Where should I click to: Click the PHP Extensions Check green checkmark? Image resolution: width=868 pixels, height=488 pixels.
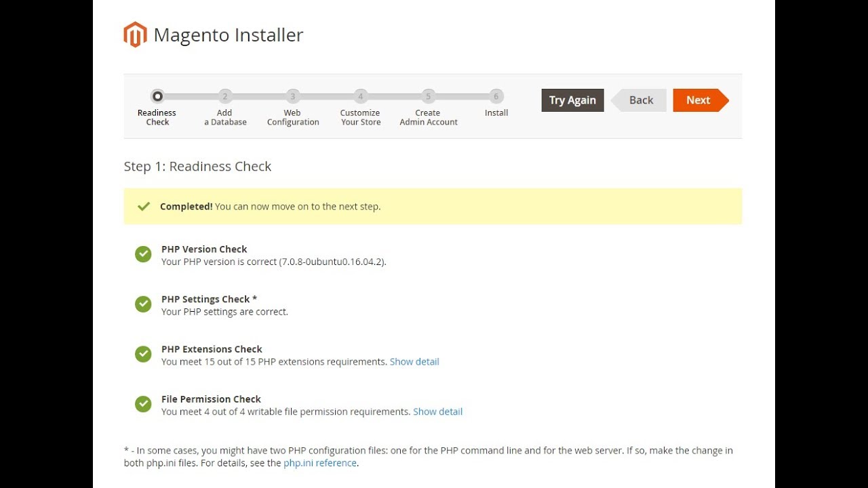tap(143, 354)
